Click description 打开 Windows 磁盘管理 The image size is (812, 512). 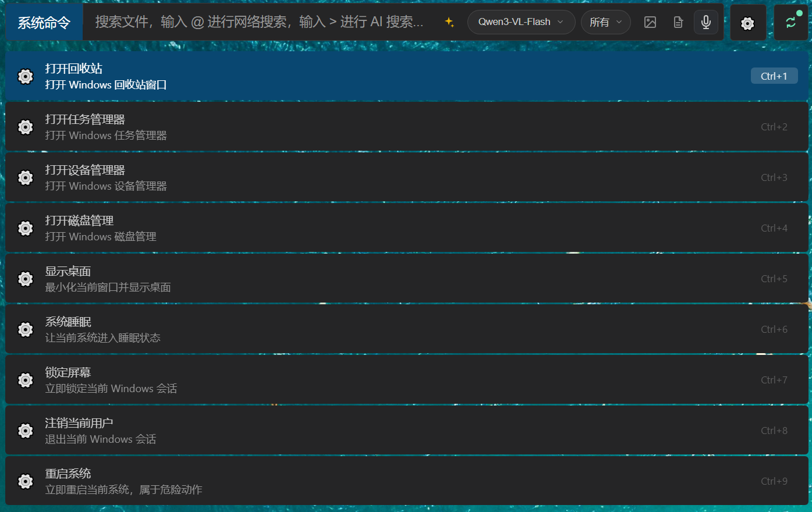(101, 237)
